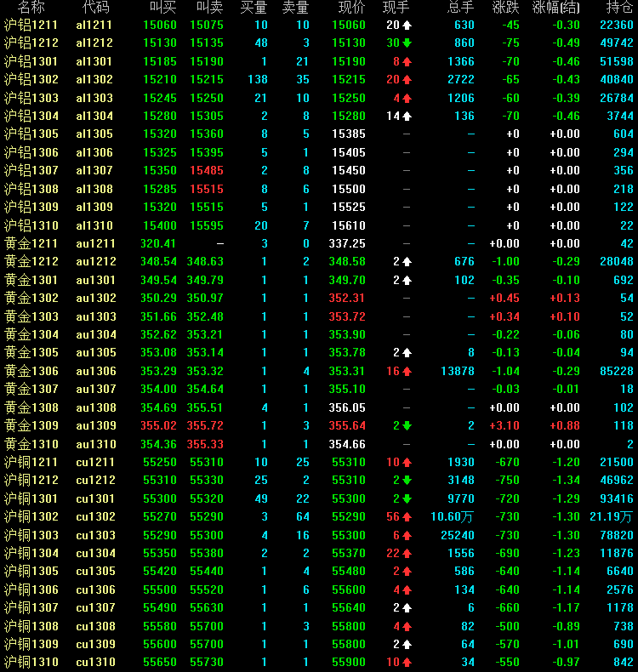Sort quotes by 涨跌 column header

point(505,8)
